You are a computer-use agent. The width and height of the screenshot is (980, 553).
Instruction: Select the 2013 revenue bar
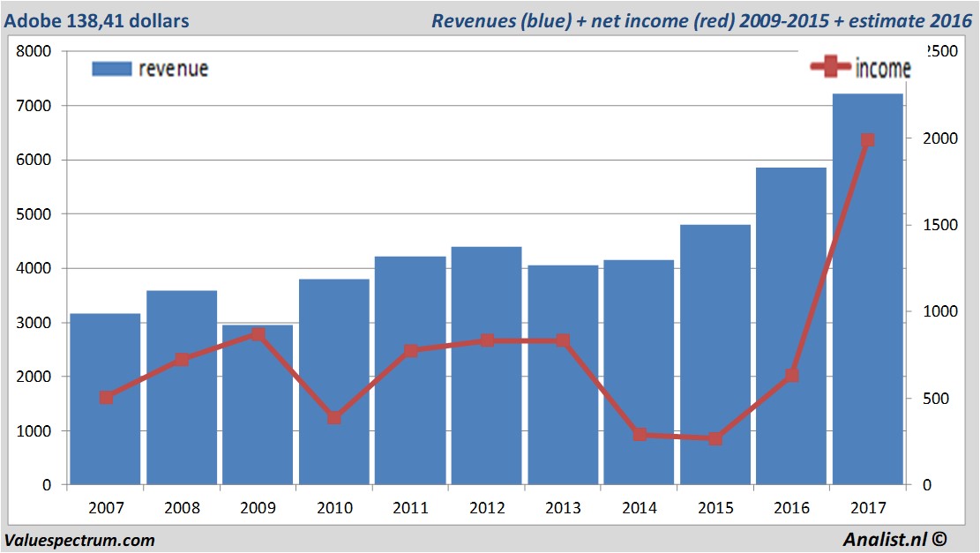pos(563,375)
